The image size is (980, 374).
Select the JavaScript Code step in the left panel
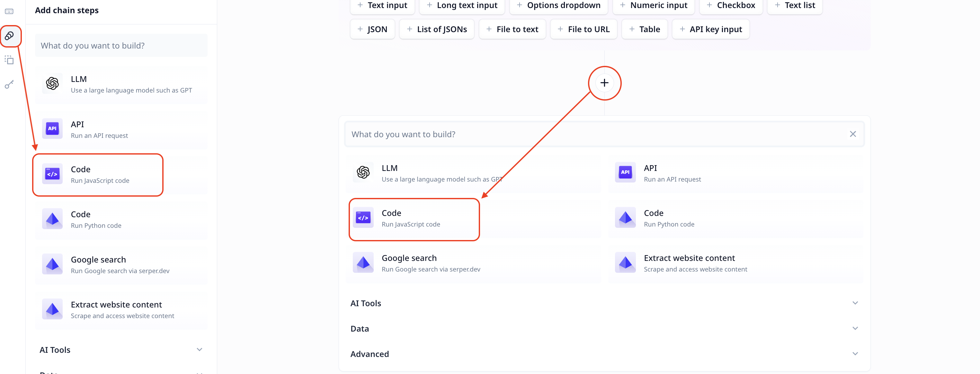[x=98, y=175]
